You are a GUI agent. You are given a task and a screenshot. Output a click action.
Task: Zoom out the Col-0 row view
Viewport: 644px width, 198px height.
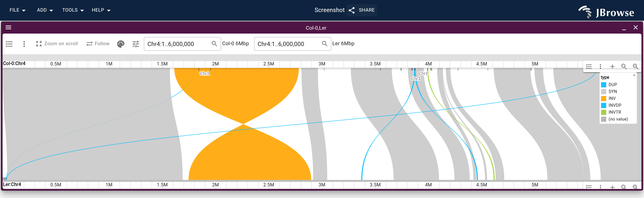click(624, 67)
